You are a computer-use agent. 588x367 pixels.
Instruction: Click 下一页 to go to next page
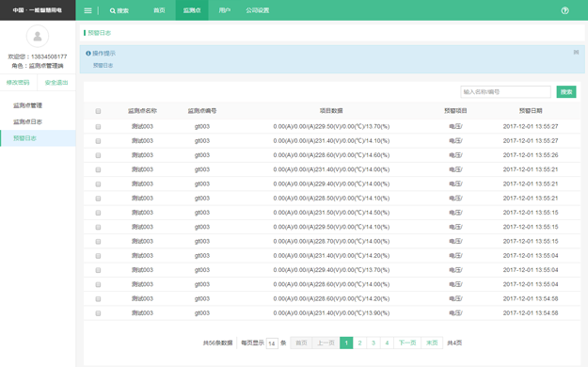(407, 343)
